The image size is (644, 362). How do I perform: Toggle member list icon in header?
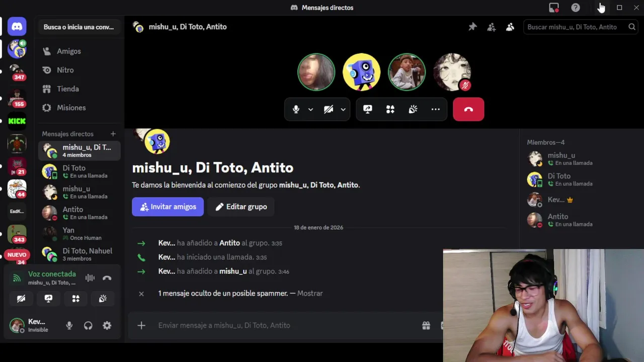tap(510, 27)
